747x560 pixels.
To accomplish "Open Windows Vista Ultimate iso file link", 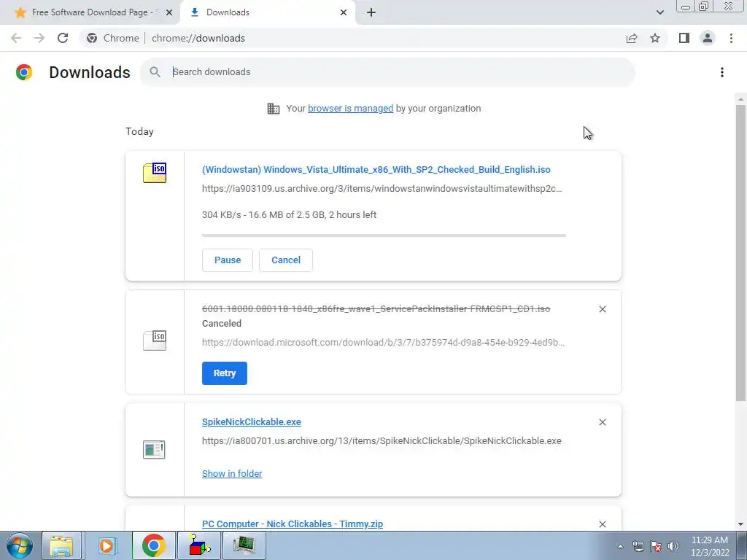I will point(376,169).
